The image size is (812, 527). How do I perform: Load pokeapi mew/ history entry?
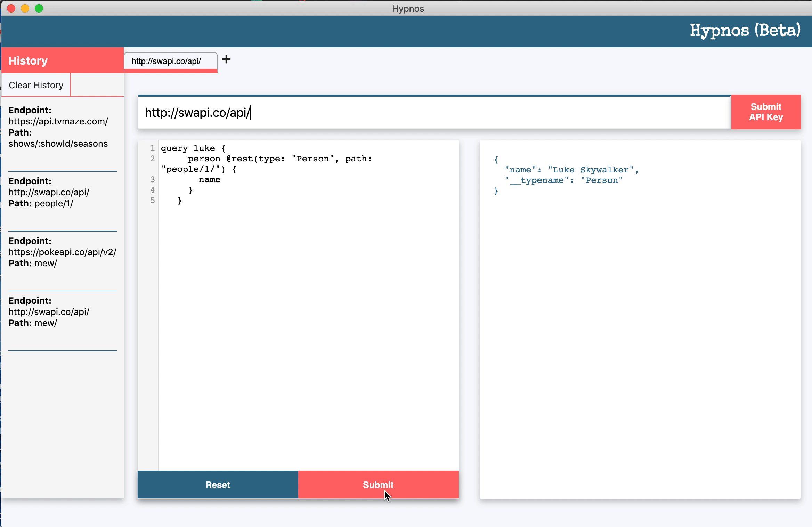[62, 252]
